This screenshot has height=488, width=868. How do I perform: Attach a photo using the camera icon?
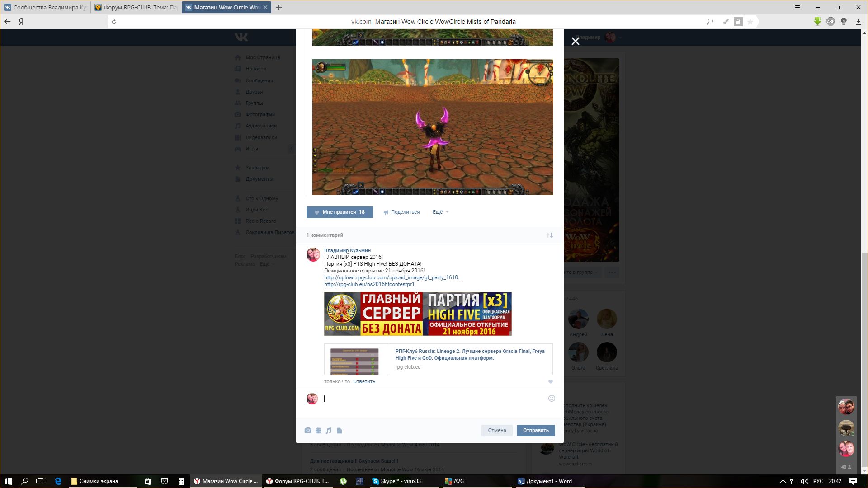(308, 431)
